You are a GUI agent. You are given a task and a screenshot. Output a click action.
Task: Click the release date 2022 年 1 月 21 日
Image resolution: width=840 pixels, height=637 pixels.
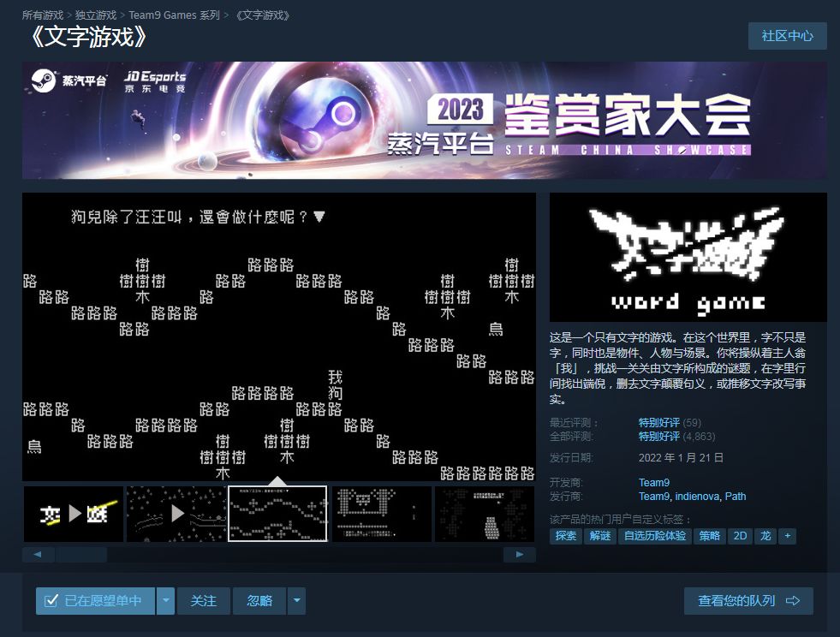(681, 457)
